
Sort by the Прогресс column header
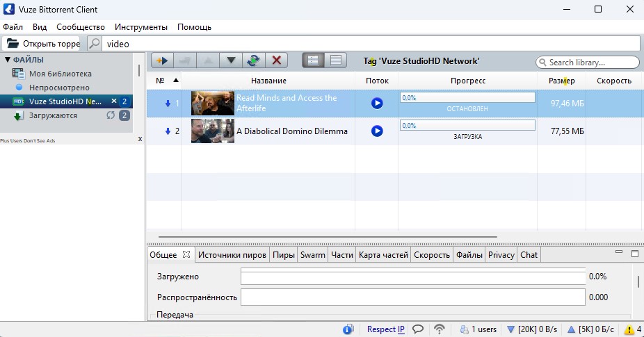tap(468, 81)
